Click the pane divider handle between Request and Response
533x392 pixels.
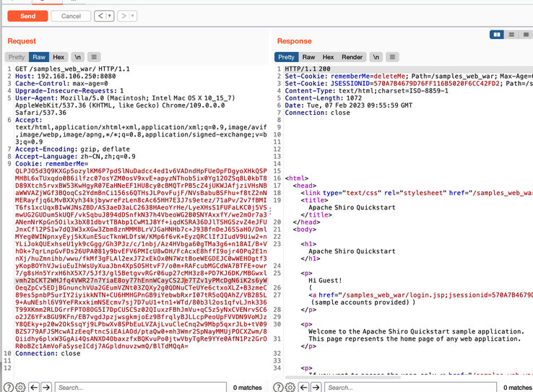pyautogui.click(x=270, y=212)
